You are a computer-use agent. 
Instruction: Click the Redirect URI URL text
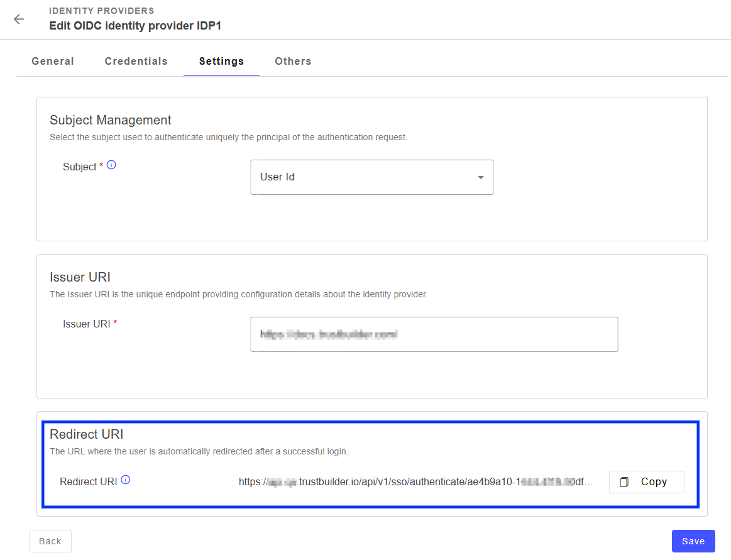[415, 482]
